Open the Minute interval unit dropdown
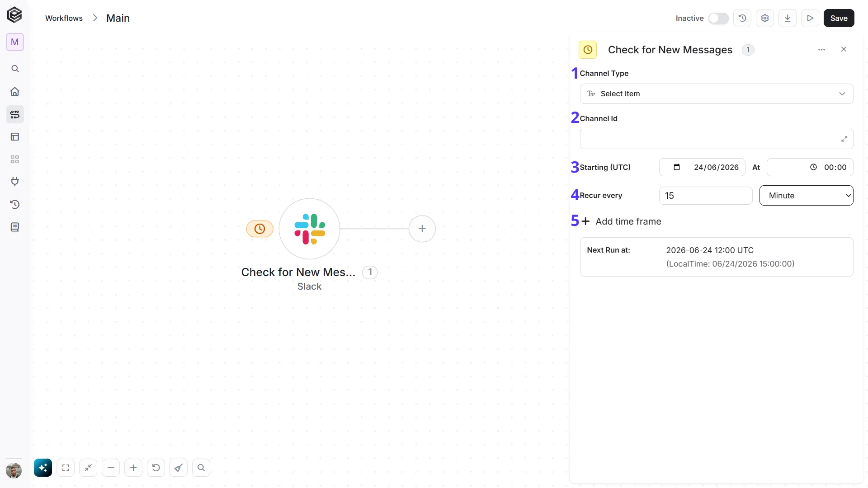Image resolution: width=868 pixels, height=488 pixels. 806,196
